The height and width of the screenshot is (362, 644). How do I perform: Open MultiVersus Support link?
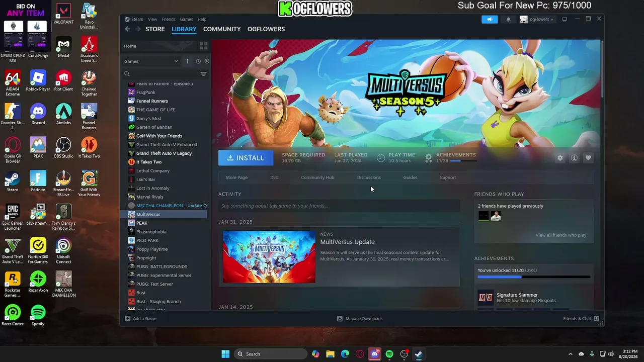coord(448,177)
